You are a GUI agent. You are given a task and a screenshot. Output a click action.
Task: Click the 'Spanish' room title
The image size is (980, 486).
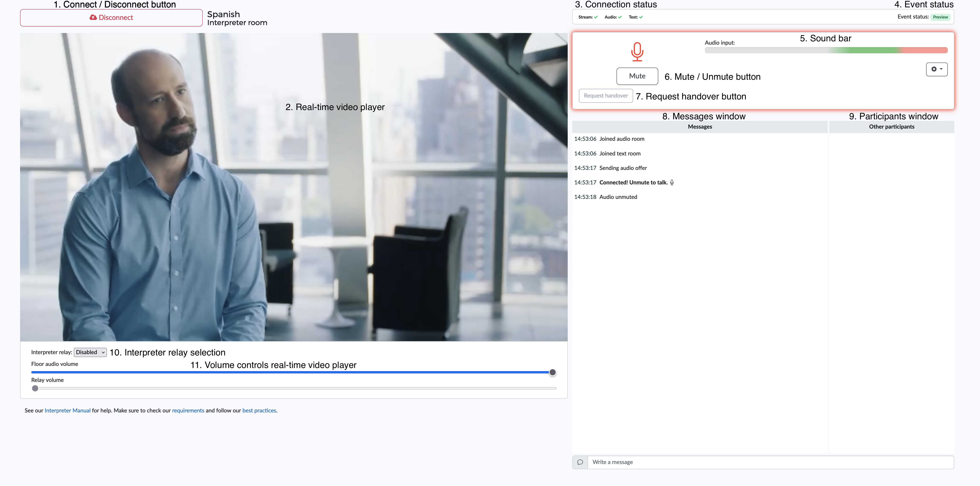pyautogui.click(x=223, y=14)
